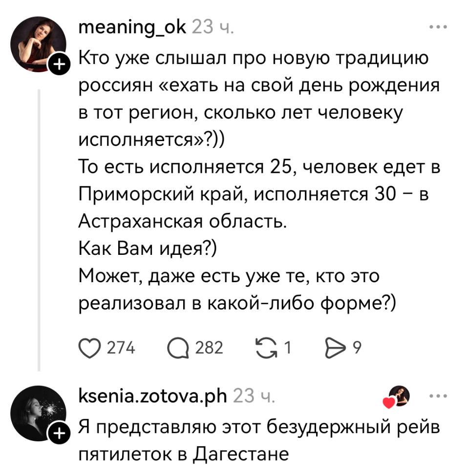Repost using the repost arrows icon
The width and height of the screenshot is (469, 476).
pos(266,348)
